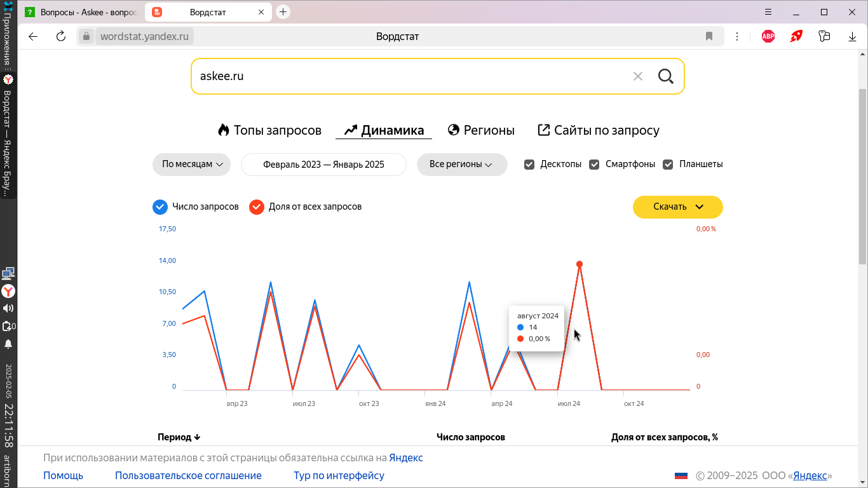Click the Вордстат page title in address bar
868x488 pixels.
coord(397,36)
